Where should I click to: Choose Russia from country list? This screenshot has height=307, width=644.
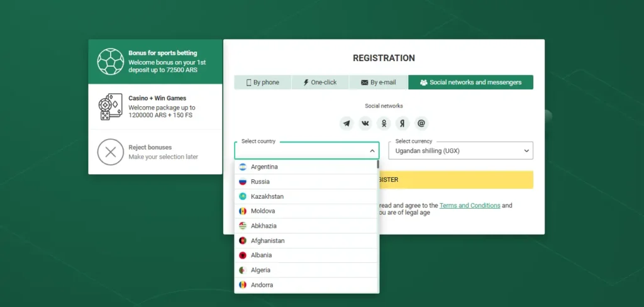click(306, 182)
